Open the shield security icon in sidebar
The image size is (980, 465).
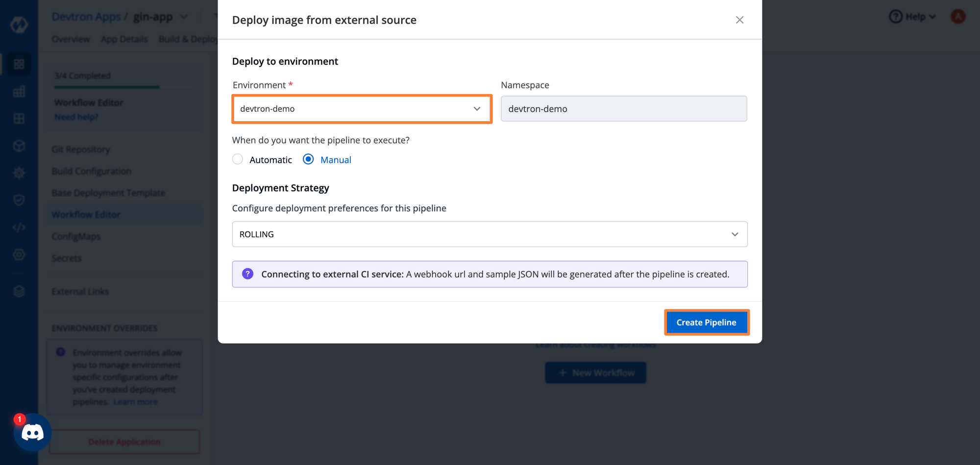(x=19, y=200)
